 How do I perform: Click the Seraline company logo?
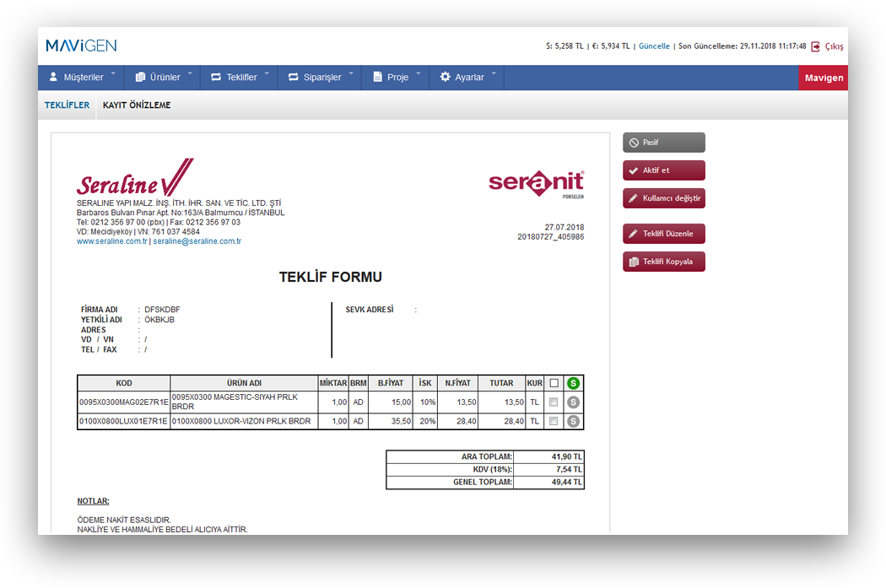tap(135, 180)
